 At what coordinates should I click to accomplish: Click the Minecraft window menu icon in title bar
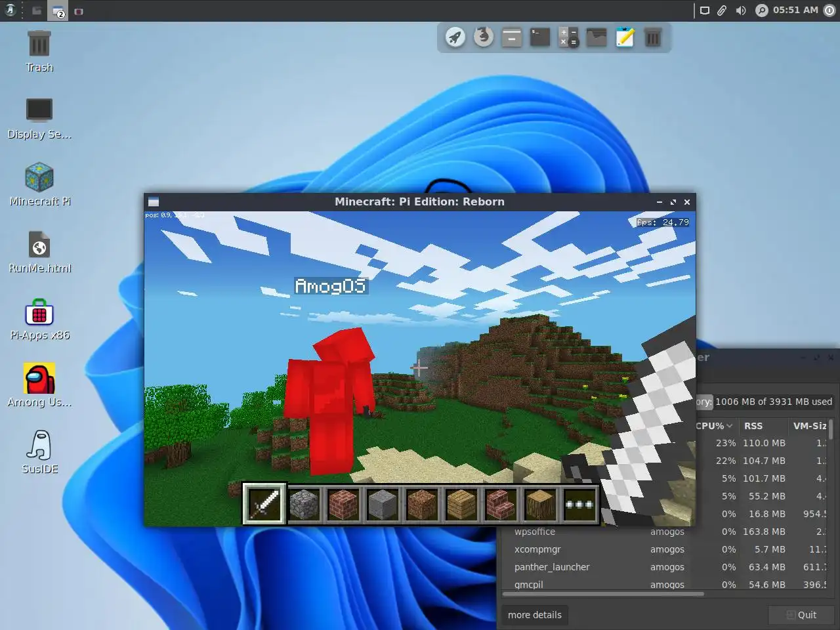(x=154, y=201)
